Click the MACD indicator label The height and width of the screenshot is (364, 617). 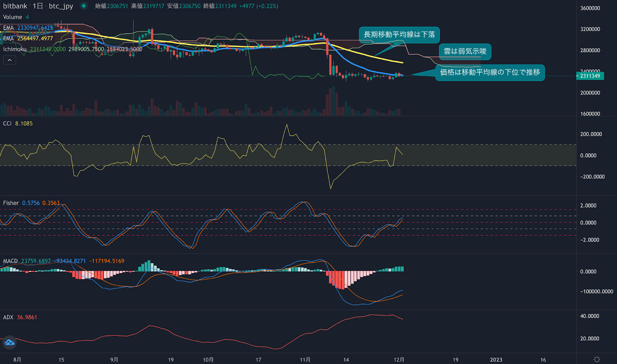click(10, 261)
